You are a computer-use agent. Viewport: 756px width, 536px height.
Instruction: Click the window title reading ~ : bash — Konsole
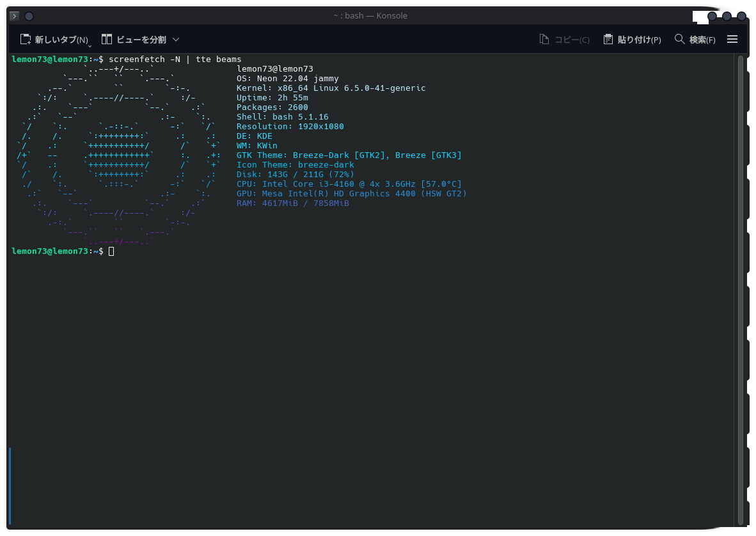coord(370,15)
